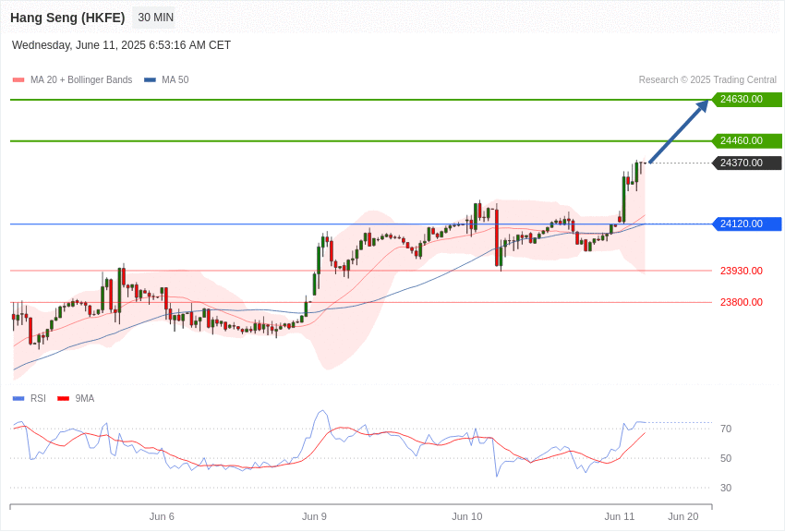Click the red 9MA legend swatch
Screen dimensions: 785x532
tap(64, 398)
